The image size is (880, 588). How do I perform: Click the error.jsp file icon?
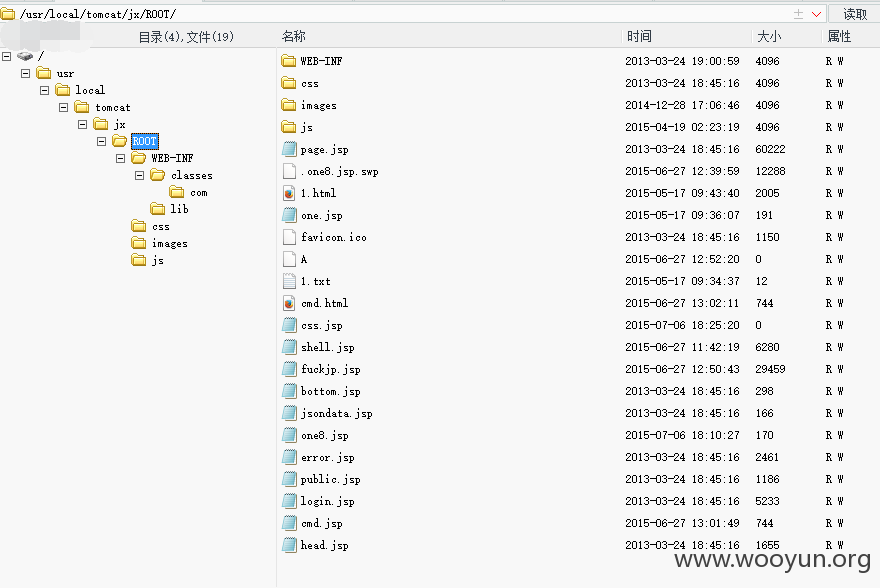click(289, 457)
